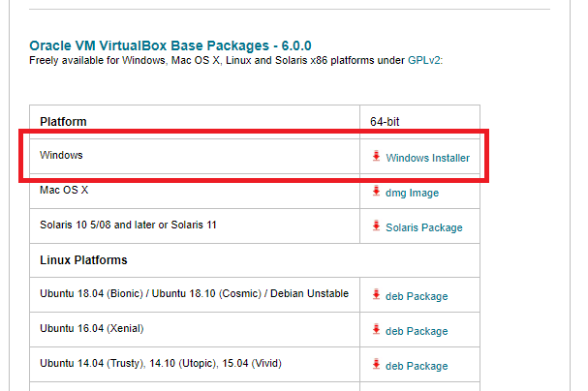Click the download arrow icon beside Solaris Package

376,226
